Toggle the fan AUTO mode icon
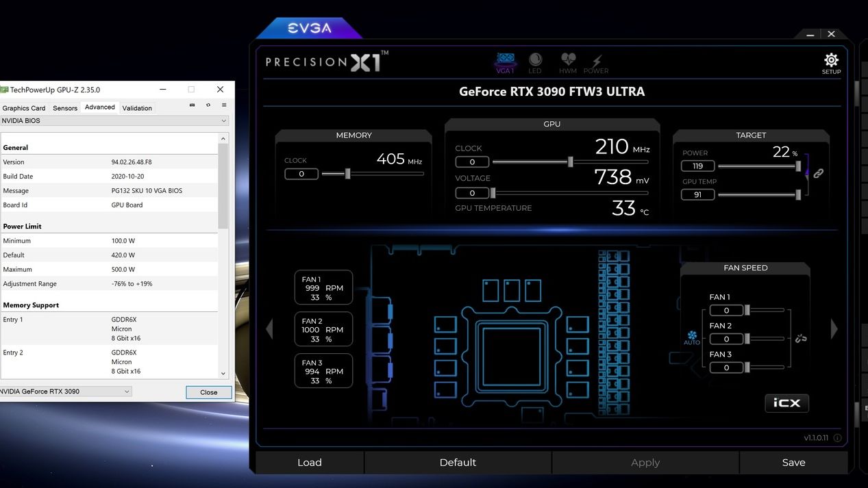The width and height of the screenshot is (868, 488). (x=692, y=337)
